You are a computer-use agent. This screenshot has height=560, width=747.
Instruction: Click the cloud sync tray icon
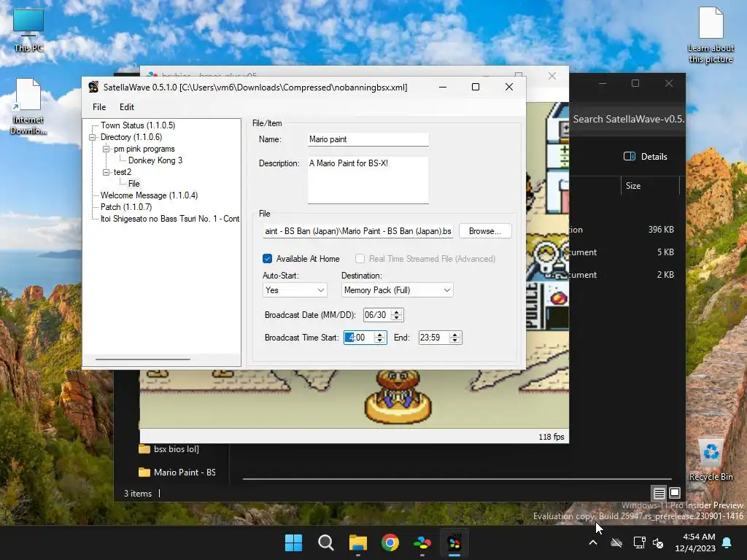coord(616,542)
